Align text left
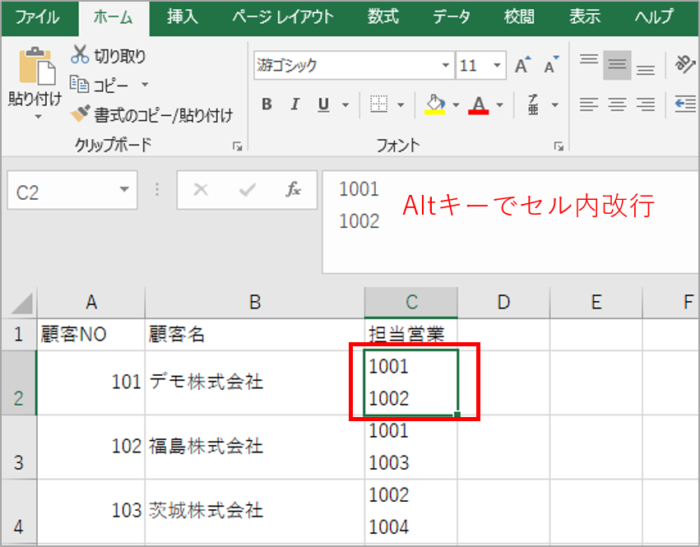700x547 pixels. [589, 104]
